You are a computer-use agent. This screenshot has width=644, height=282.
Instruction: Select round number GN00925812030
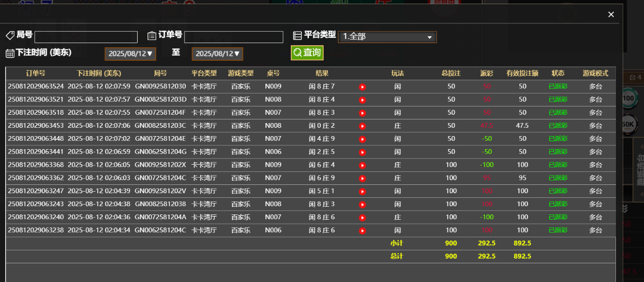pos(160,86)
